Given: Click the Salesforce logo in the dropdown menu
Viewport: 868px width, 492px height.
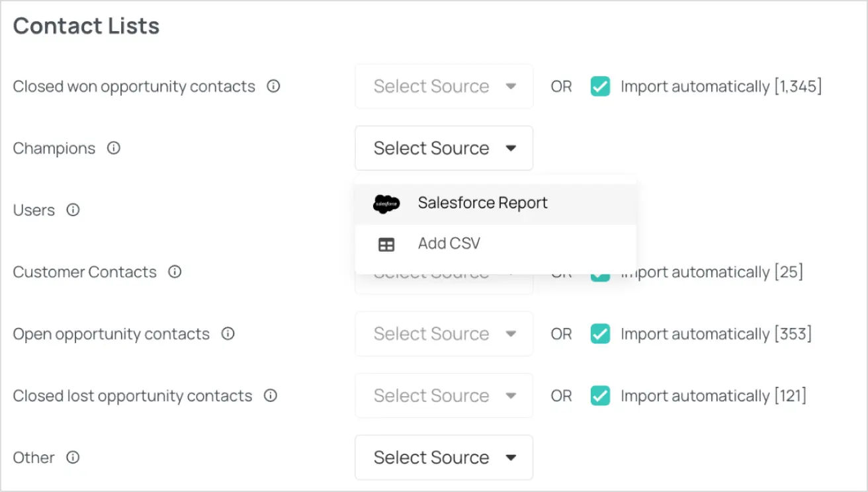Looking at the screenshot, I should pos(386,203).
